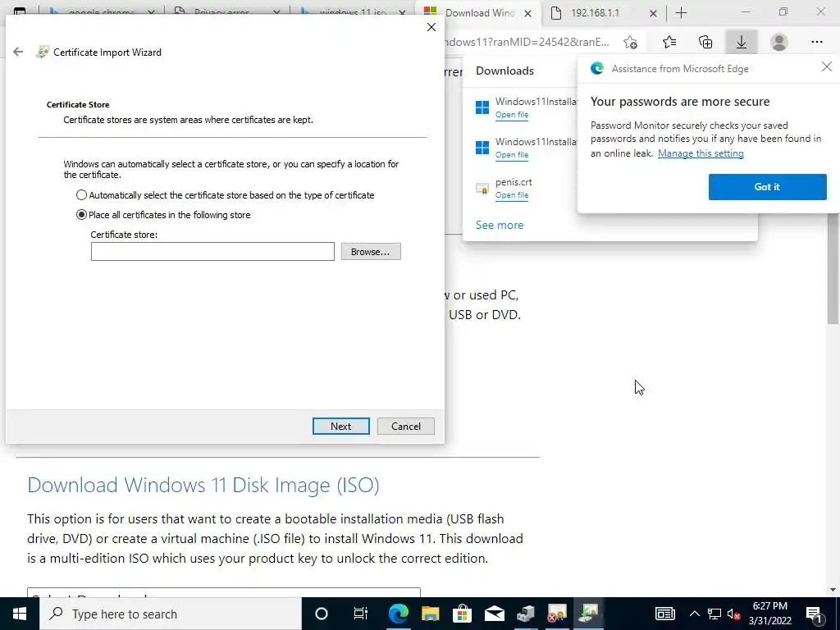
Task: Show hidden system tray icons
Action: [x=694, y=614]
